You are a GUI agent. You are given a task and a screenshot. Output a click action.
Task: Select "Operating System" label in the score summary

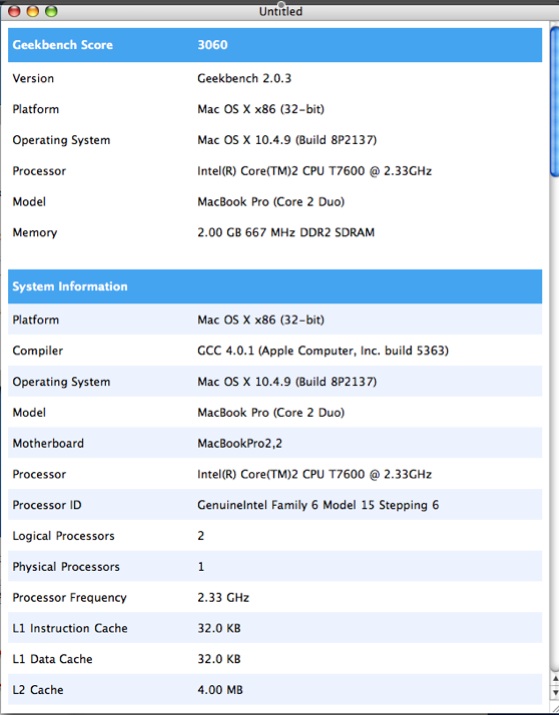pyautogui.click(x=61, y=140)
